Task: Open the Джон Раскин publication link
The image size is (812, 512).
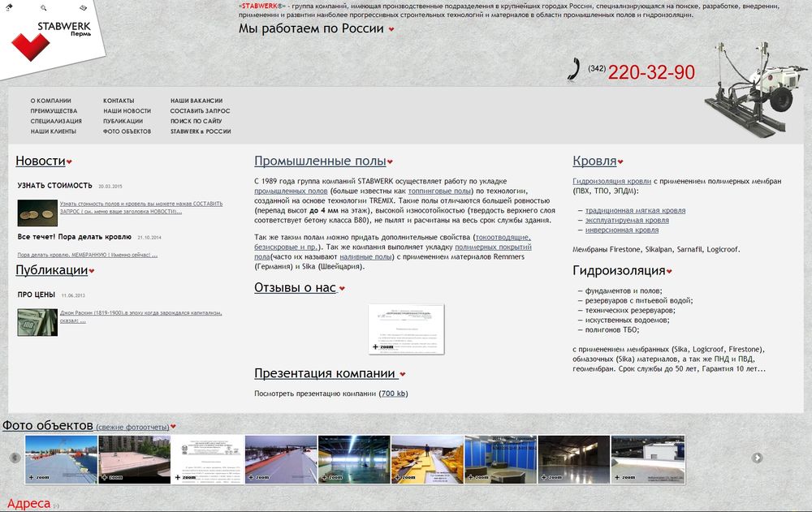Action: click(140, 316)
